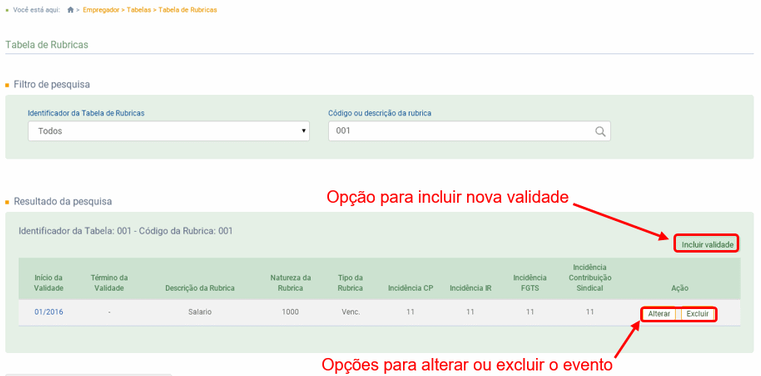The height and width of the screenshot is (376, 761).
Task: Select the Incidência FGTS column header
Action: pyautogui.click(x=530, y=283)
